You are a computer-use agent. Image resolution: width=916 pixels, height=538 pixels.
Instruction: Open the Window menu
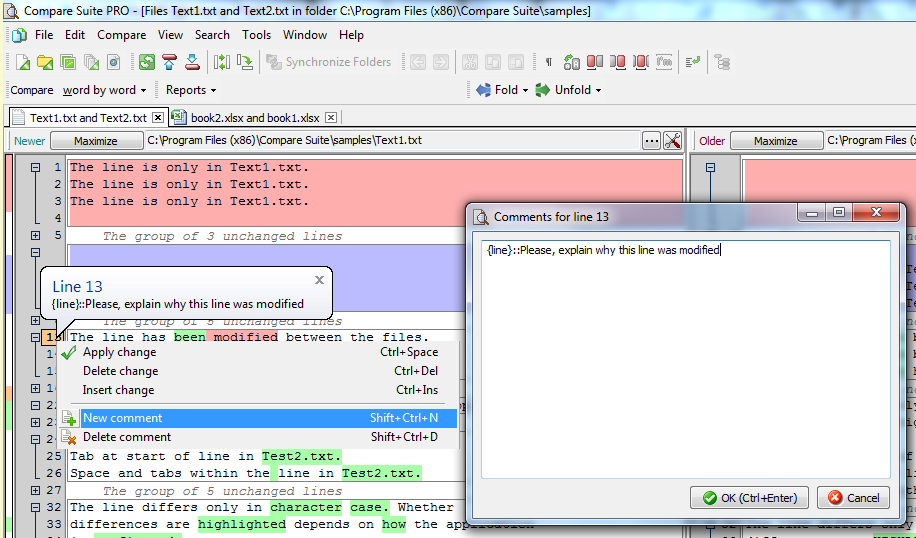click(x=305, y=35)
